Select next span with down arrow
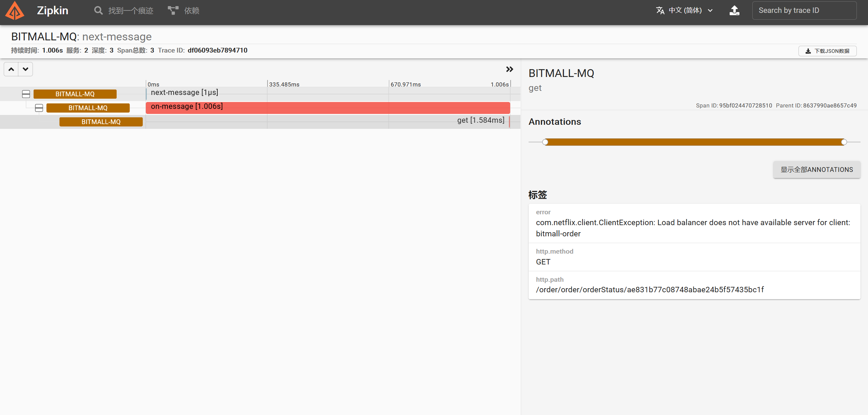Screen dimensions: 868x415 (x=25, y=69)
